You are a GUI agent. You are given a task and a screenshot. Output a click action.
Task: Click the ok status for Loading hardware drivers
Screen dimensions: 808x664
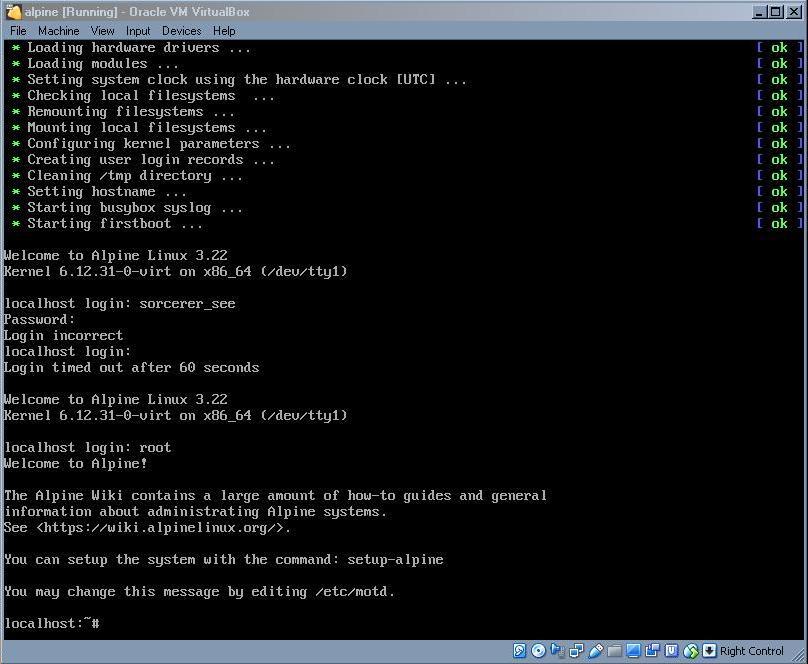pos(779,48)
